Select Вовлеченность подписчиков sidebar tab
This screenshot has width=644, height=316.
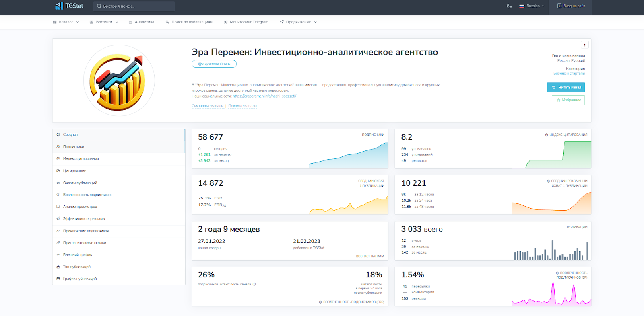[x=119, y=195]
